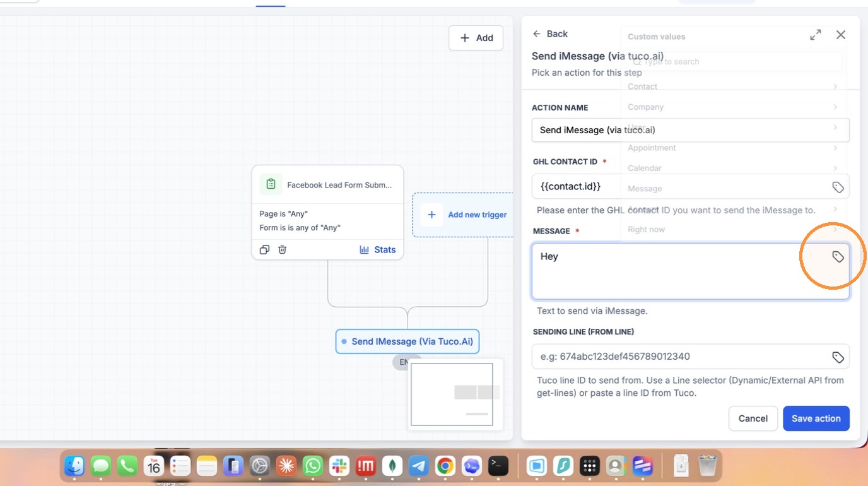This screenshot has width=868, height=486.
Task: Open Stats for the trigger
Action: pos(377,249)
